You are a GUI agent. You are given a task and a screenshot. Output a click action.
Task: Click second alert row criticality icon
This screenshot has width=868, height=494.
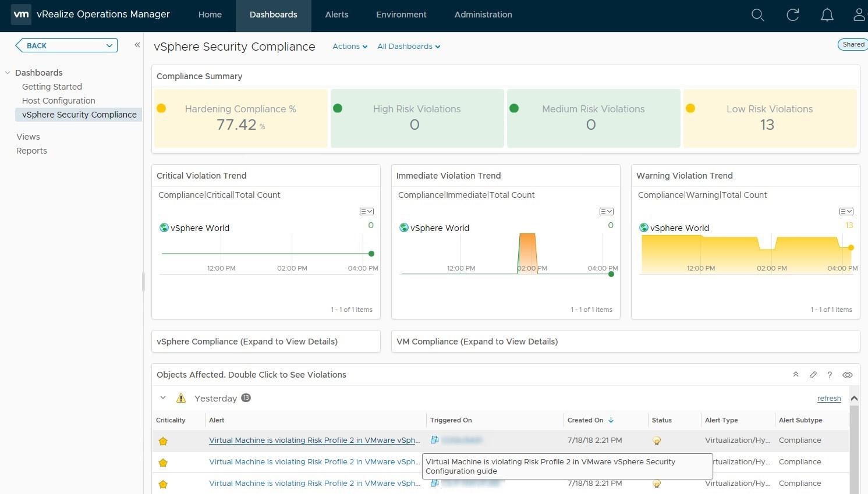coord(163,463)
